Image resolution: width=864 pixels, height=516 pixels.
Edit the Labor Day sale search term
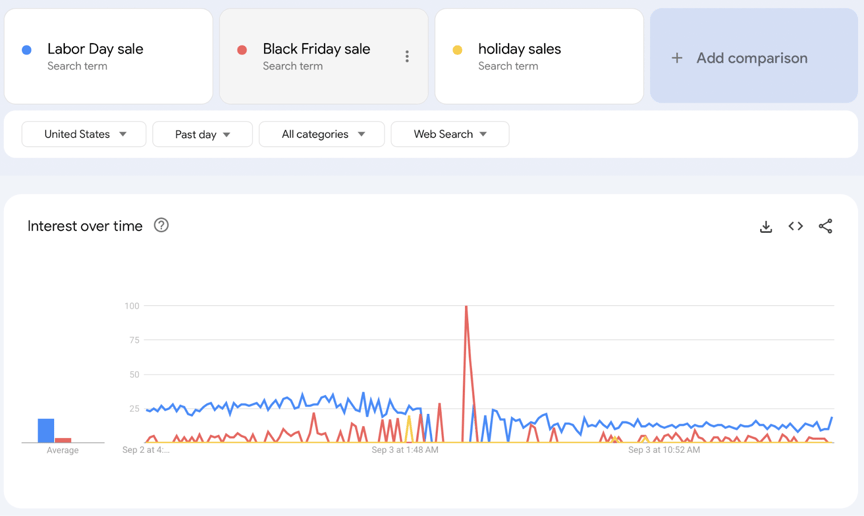pyautogui.click(x=95, y=49)
